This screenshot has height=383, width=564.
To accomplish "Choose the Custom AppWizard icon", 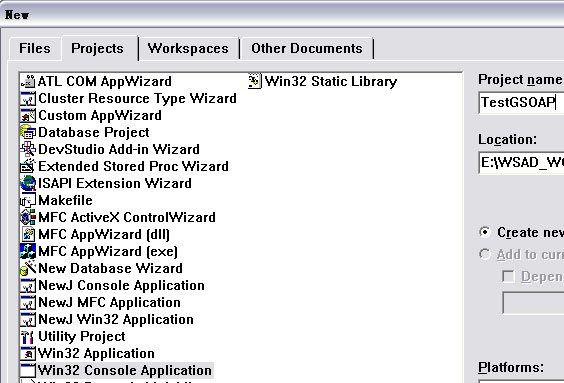I will [28, 115].
